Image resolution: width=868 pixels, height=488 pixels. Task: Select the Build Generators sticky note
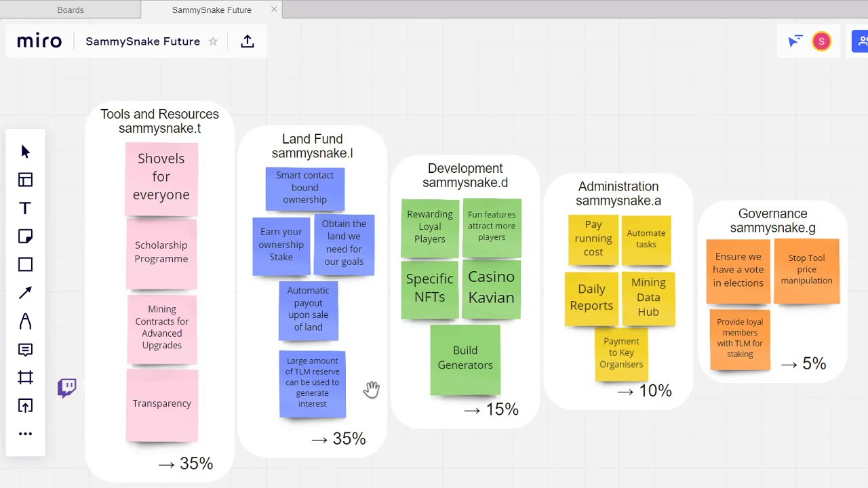tap(465, 359)
